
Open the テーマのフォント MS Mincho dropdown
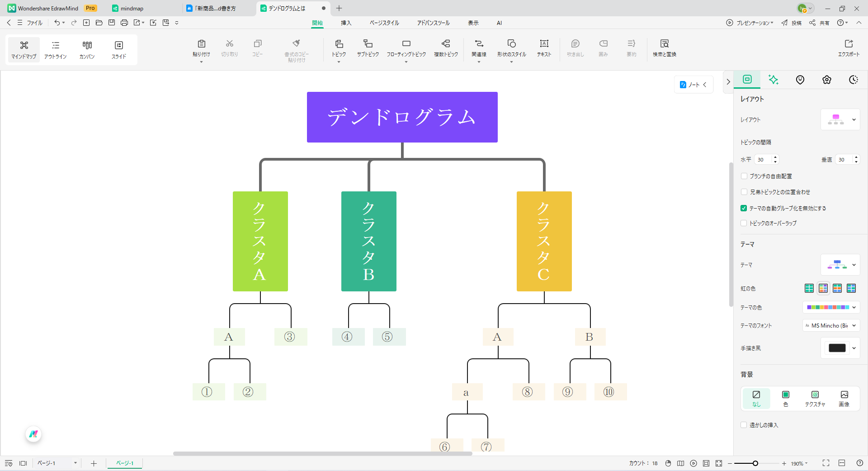coord(830,325)
